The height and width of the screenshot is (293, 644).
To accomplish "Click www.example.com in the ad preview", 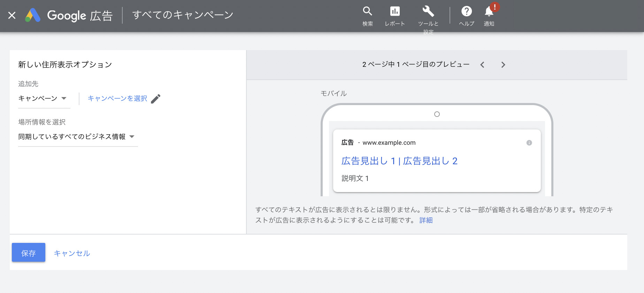I will (x=389, y=143).
